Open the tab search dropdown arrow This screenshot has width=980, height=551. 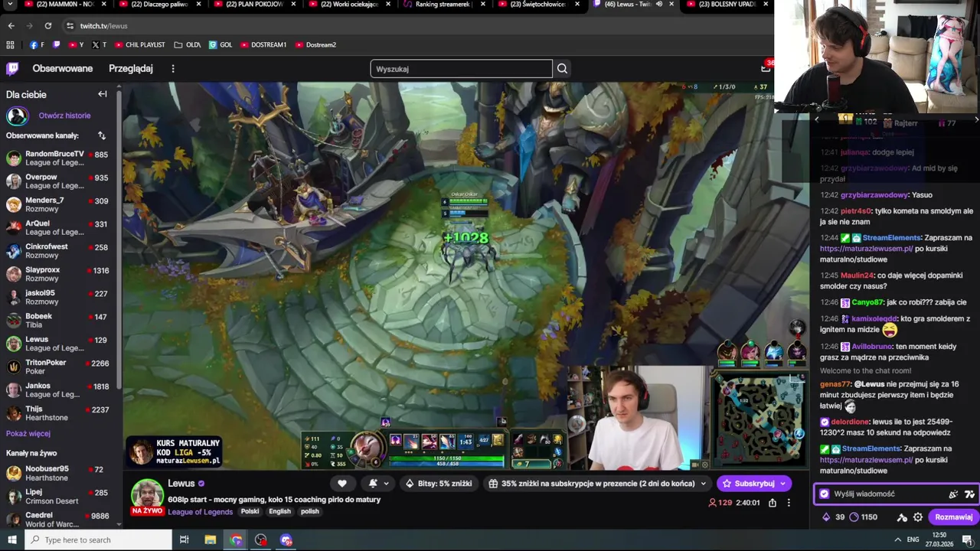(11, 4)
